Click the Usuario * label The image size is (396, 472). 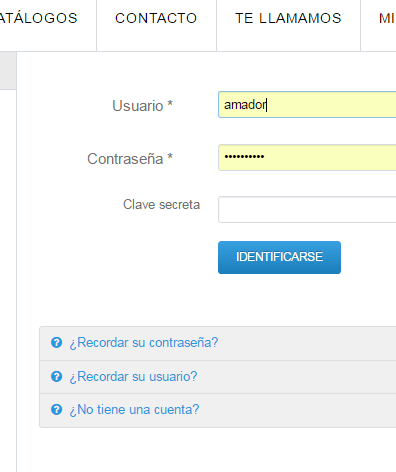pyautogui.click(x=142, y=106)
